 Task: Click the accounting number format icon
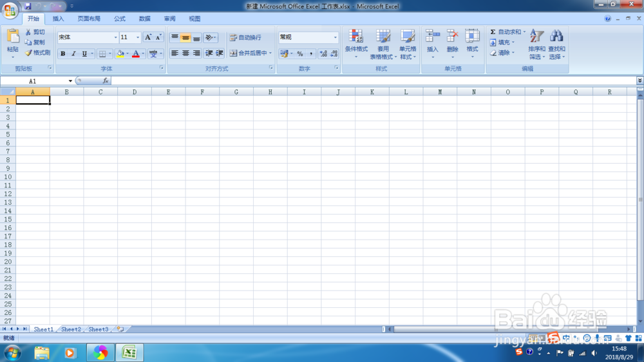pyautogui.click(x=284, y=53)
